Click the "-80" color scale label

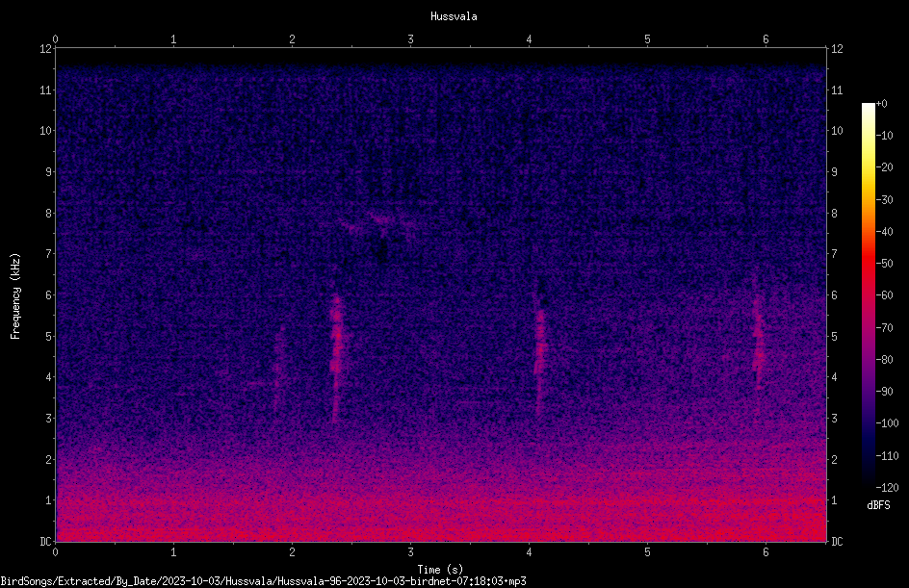pyautogui.click(x=884, y=360)
